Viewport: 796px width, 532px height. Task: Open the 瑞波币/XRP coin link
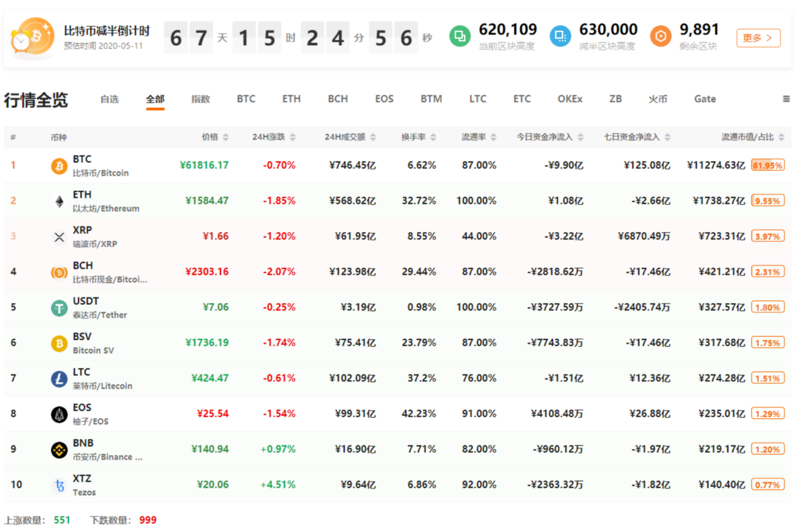tap(95, 244)
